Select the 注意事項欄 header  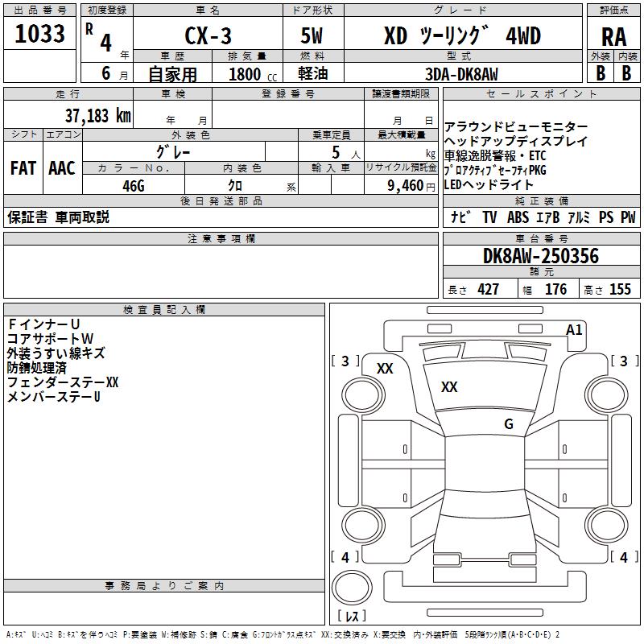[x=221, y=238]
